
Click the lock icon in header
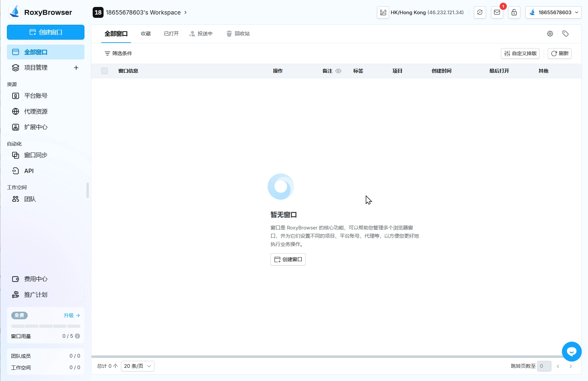(514, 13)
